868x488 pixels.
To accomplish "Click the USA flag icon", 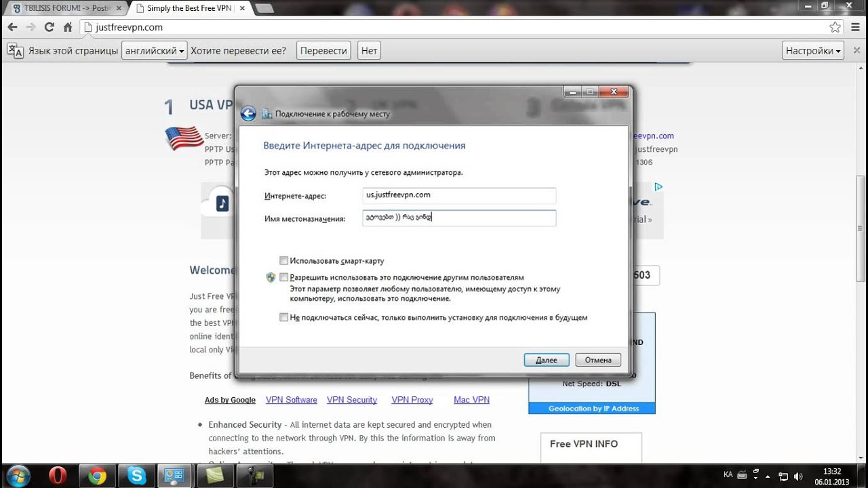I will pyautogui.click(x=184, y=138).
